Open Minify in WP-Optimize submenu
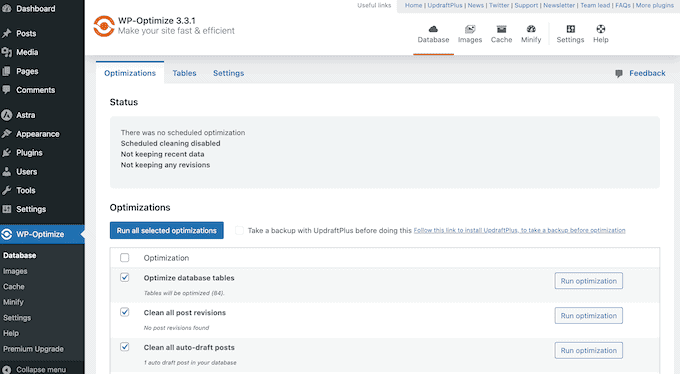This screenshot has width=680, height=374. (x=13, y=302)
